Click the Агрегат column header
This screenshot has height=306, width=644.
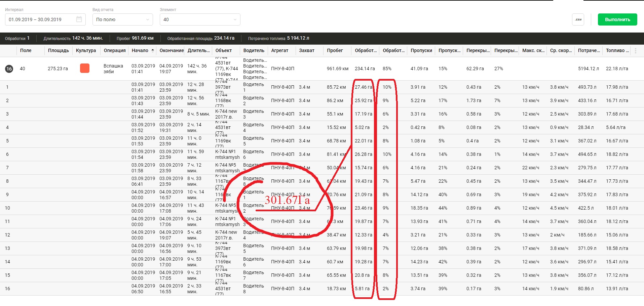279,51
